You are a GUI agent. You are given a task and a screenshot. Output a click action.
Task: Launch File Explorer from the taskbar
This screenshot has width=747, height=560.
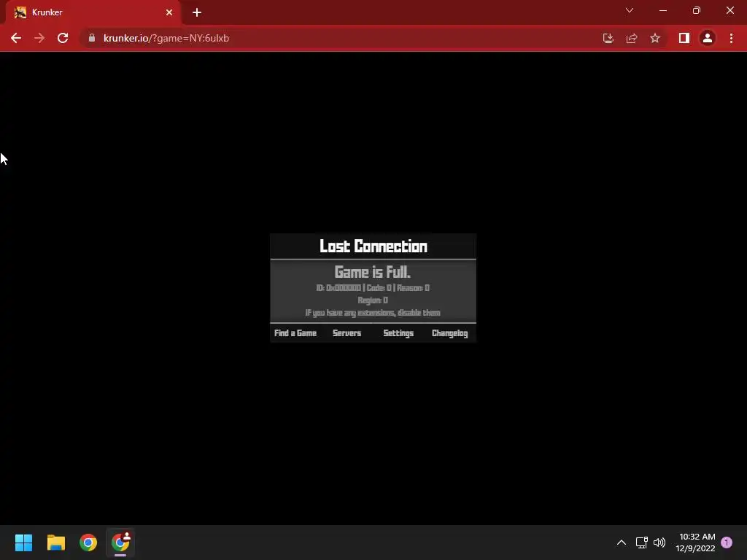pyautogui.click(x=55, y=542)
